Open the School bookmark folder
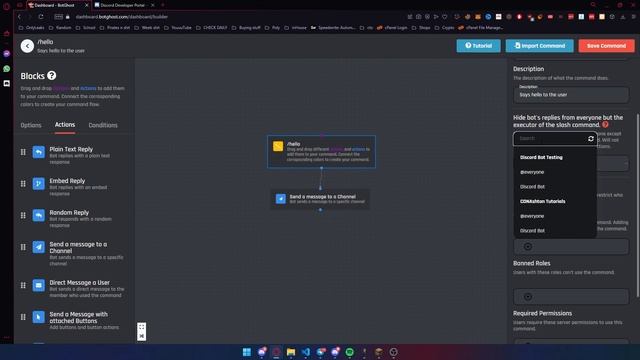640x360 pixels. click(86, 28)
